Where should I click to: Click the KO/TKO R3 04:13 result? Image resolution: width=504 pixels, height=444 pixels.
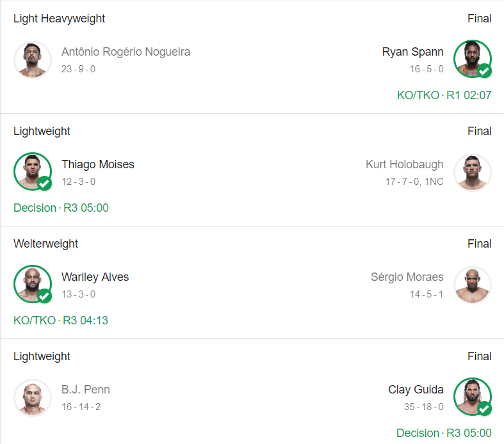(61, 321)
